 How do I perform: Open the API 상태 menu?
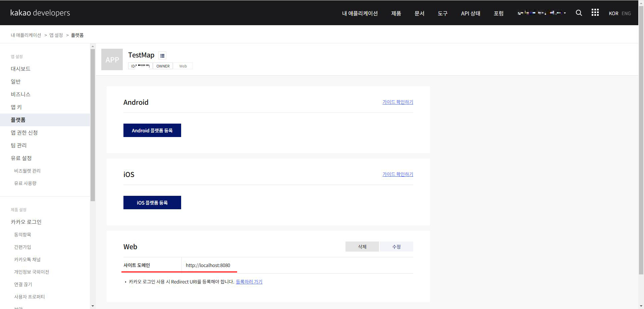click(x=471, y=13)
